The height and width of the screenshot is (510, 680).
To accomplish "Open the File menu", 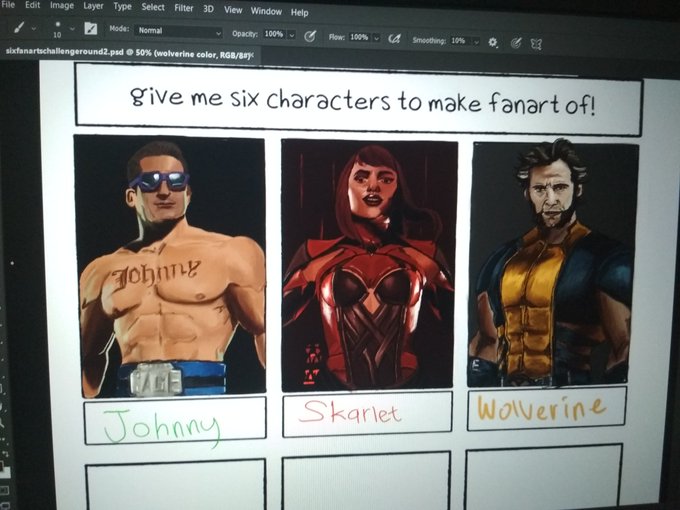I will 8,4.
